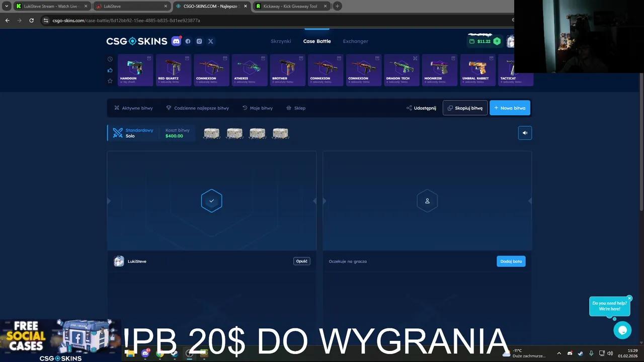Expand the hidden icons chevron in the system tray
Image resolution: width=644 pixels, height=362 pixels.
559,353
